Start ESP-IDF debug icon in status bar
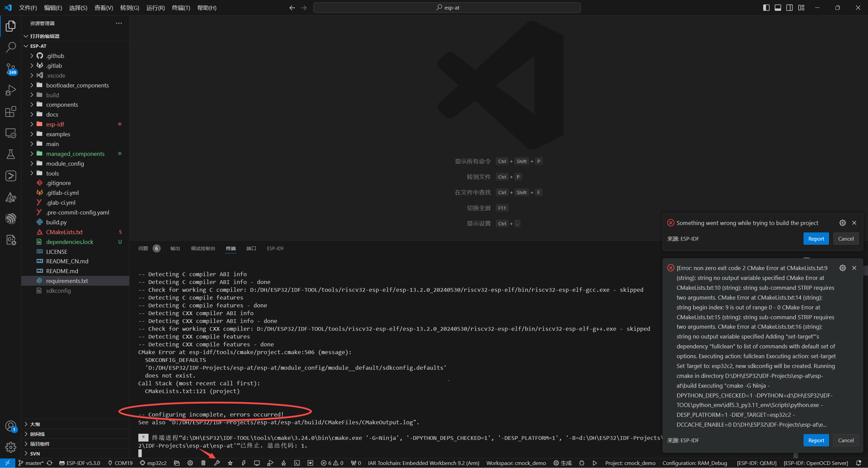Image resolution: width=868 pixels, height=468 pixels. [x=270, y=463]
